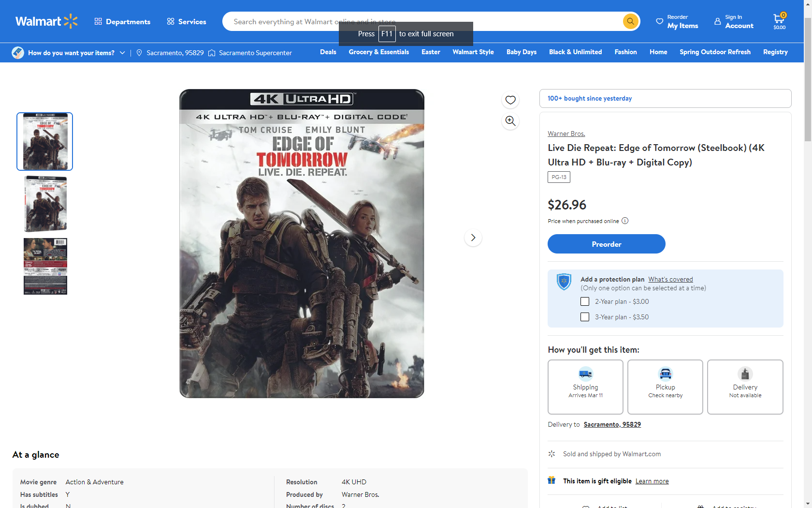Click the yellow search magnifier button

[630, 21]
